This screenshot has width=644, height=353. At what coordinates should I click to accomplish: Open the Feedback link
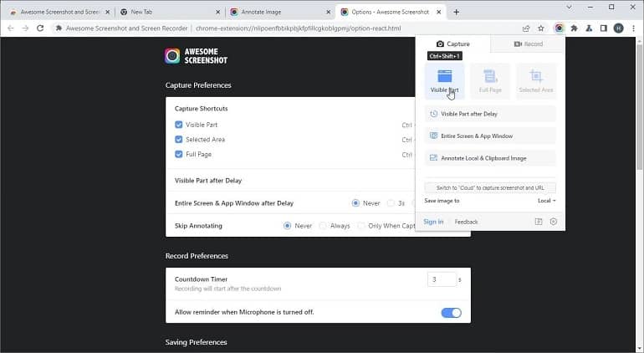[x=466, y=222]
